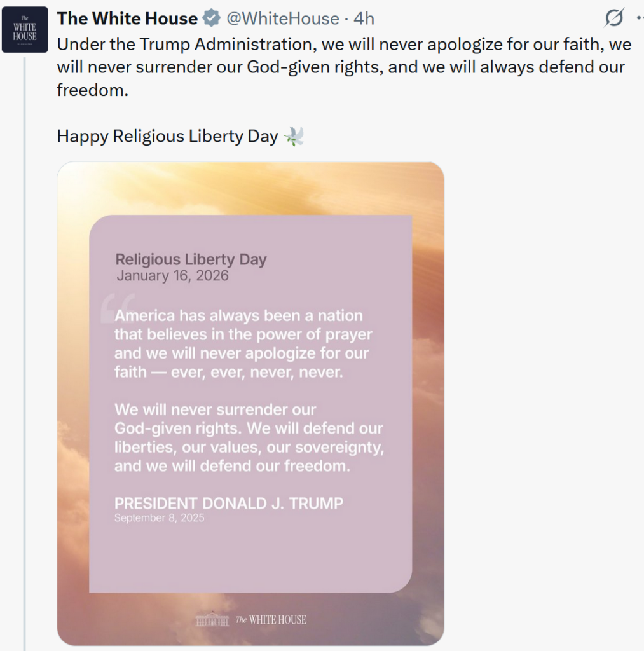The image size is (644, 651).
Task: Click the We will never surrender paragraph
Action: (249, 437)
